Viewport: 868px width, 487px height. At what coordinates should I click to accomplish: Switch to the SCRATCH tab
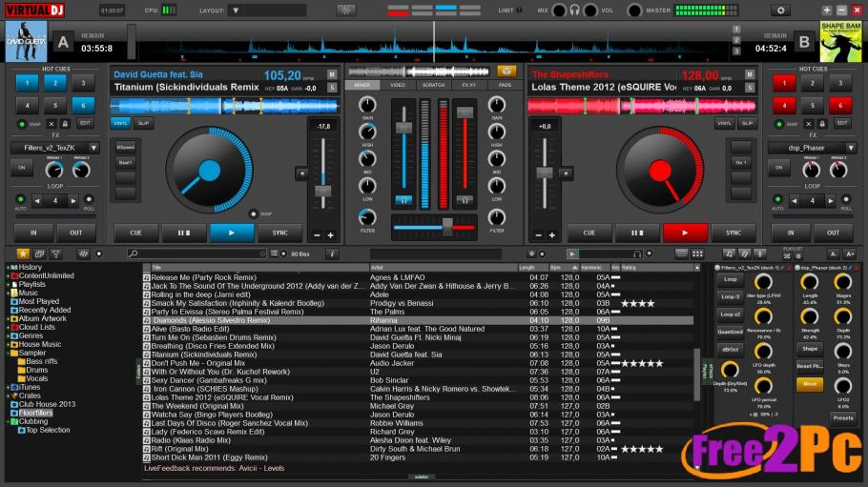[x=433, y=85]
